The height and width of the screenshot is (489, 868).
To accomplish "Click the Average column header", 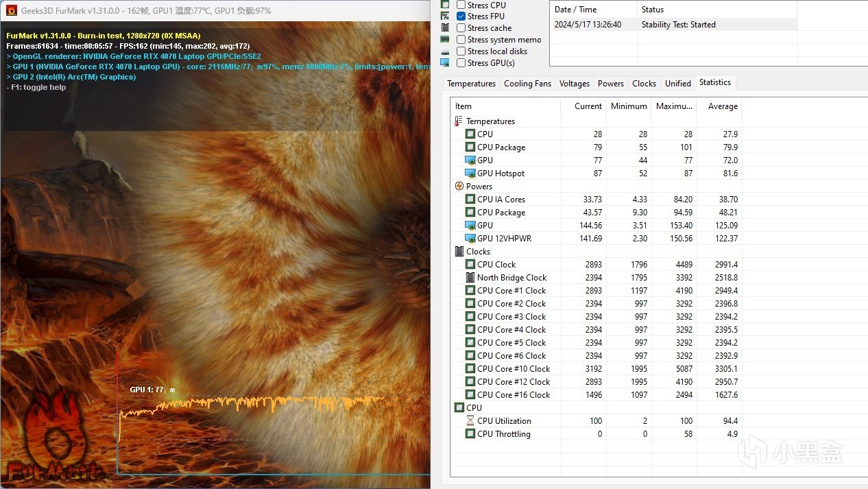I will (719, 106).
